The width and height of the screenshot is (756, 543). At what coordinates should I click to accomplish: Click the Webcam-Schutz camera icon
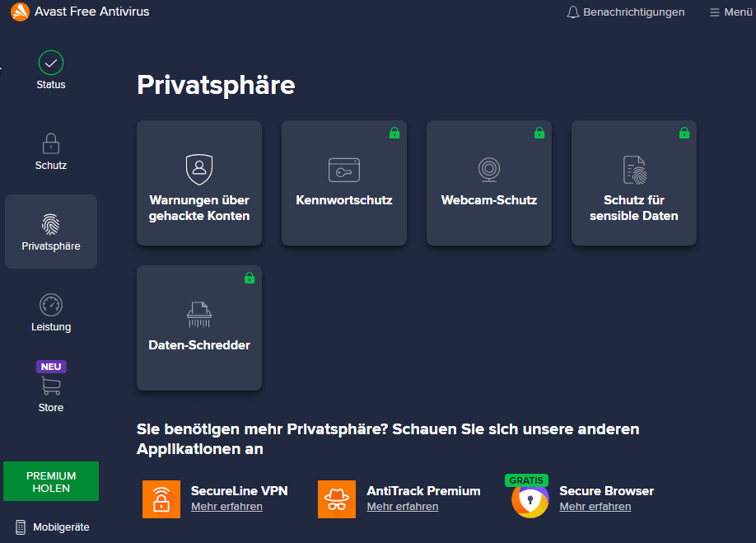click(x=489, y=170)
